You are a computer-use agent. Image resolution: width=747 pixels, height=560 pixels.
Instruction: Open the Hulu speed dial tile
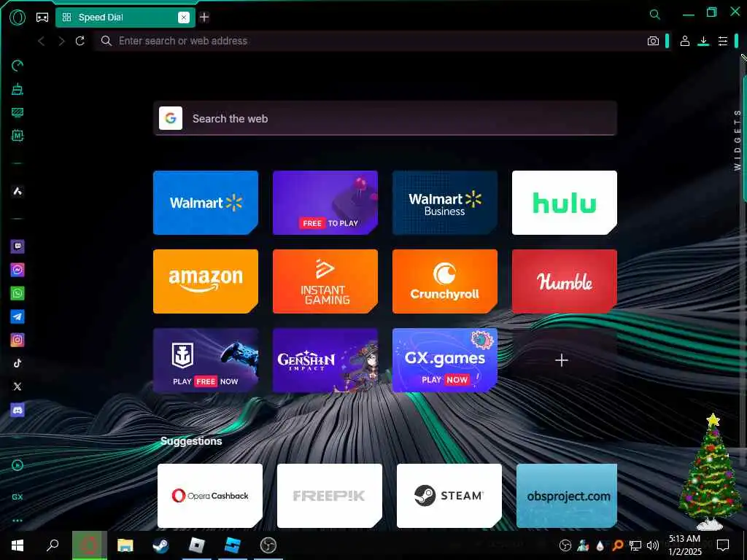564,203
